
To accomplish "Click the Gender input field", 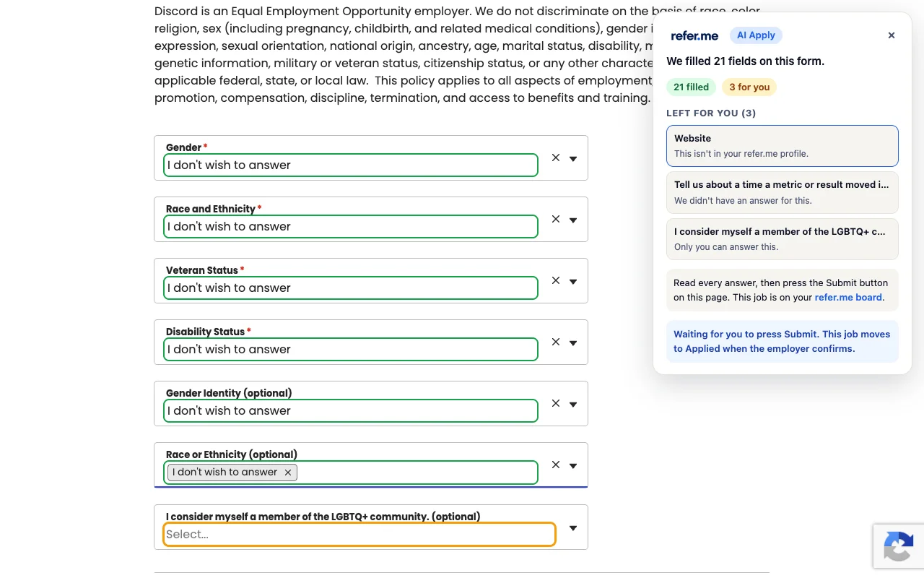I will 351,165.
